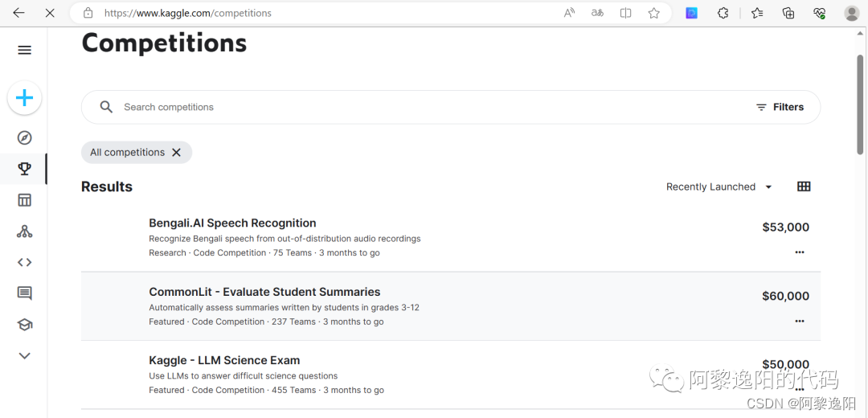The width and height of the screenshot is (868, 418).
Task: Open Kaggle - LLM Science Exam competition
Action: pos(224,360)
